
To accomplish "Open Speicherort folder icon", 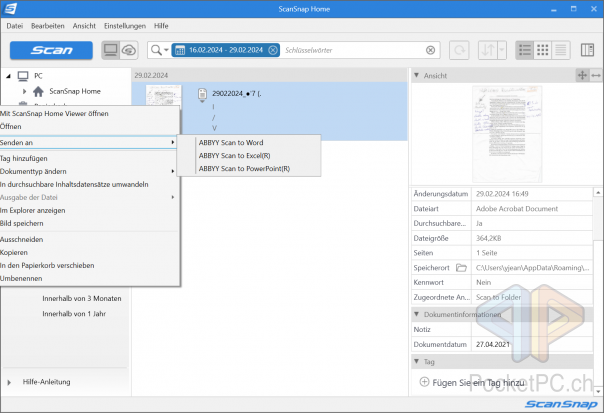I will pyautogui.click(x=461, y=268).
